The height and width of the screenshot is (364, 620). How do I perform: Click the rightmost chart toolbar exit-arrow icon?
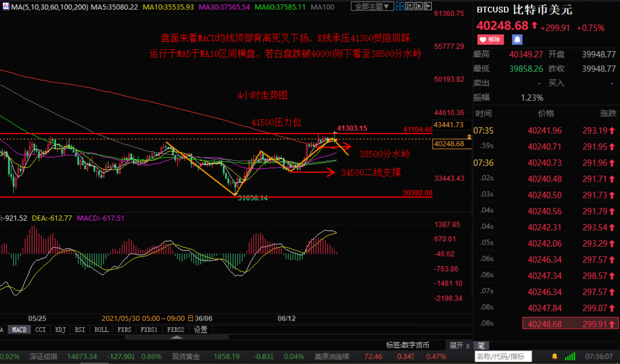coord(428,6)
